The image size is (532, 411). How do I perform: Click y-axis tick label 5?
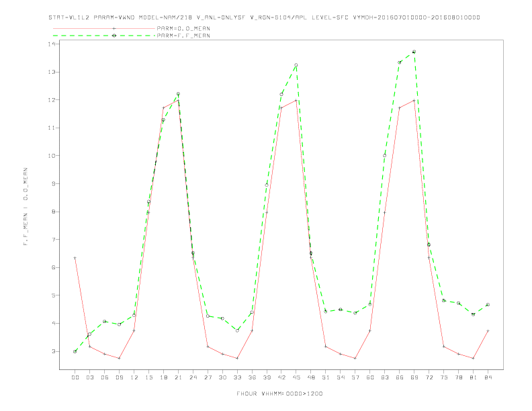pyautogui.click(x=54, y=295)
